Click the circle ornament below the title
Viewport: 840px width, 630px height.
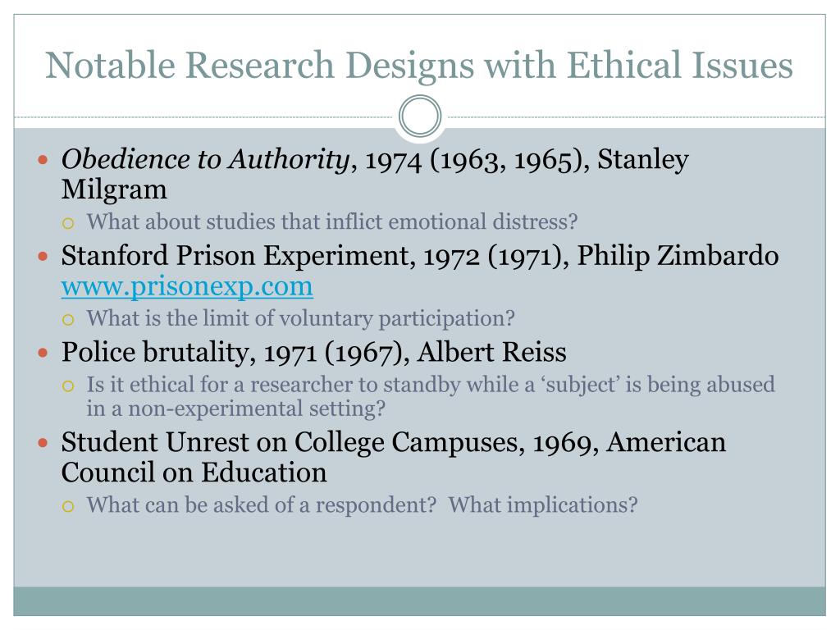(420, 116)
